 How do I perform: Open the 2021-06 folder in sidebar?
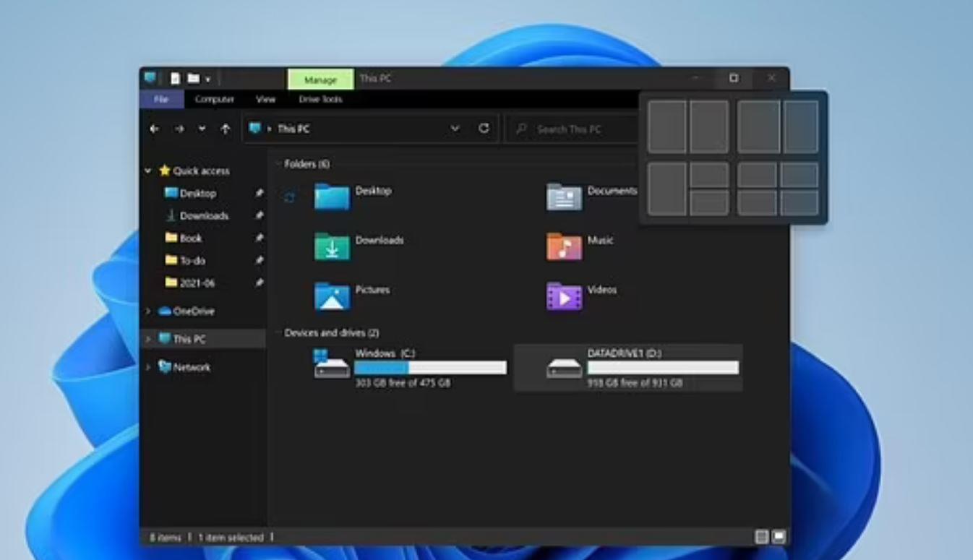point(189,283)
